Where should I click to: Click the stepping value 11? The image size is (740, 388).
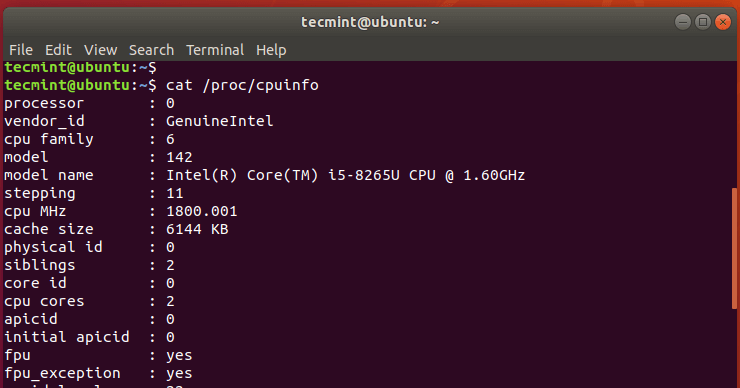pos(175,193)
